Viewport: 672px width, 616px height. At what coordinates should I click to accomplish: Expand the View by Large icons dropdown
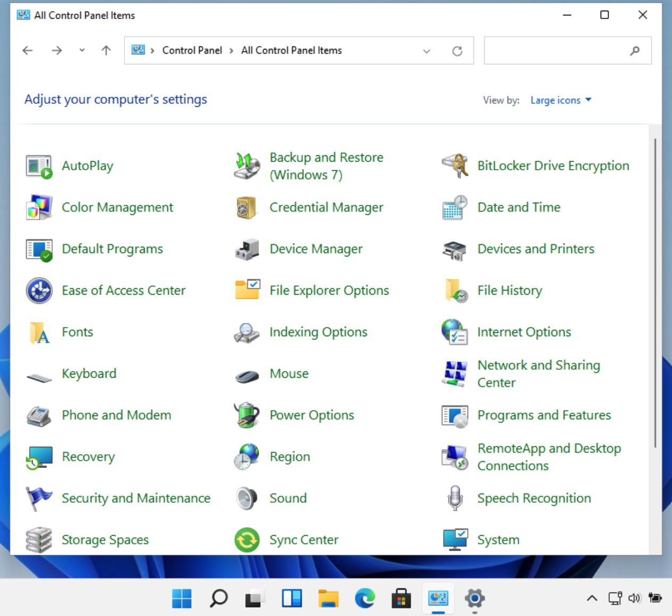point(561,100)
